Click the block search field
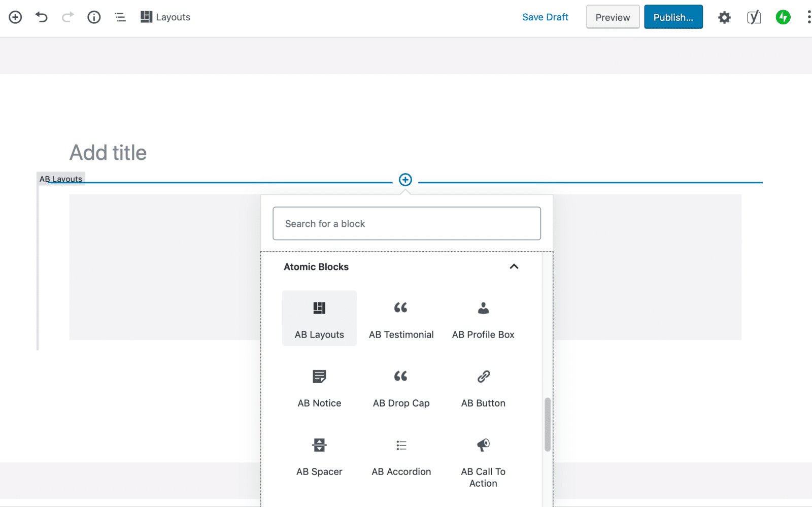The width and height of the screenshot is (812, 507). 407,223
